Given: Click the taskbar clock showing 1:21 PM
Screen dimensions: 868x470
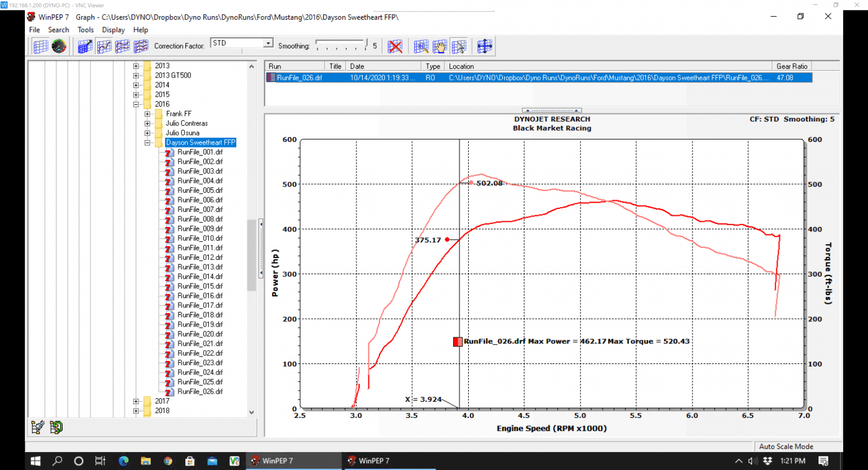Looking at the screenshot, I should (794, 461).
